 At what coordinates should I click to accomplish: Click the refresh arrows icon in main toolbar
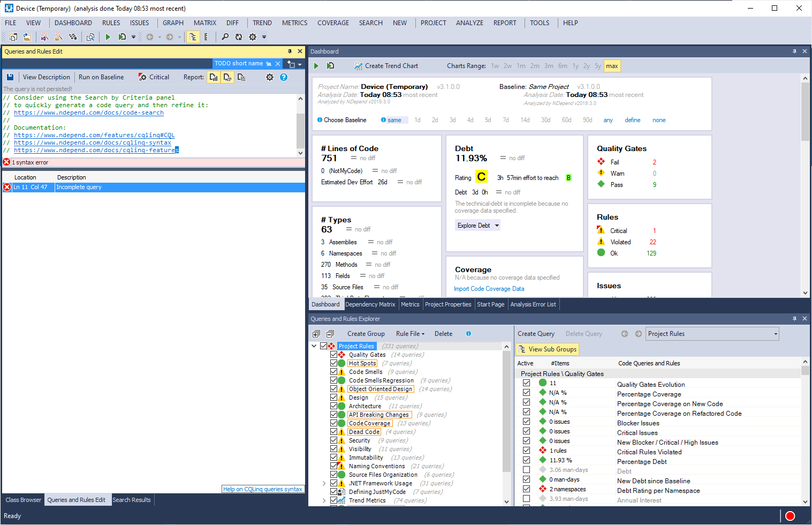(239, 37)
